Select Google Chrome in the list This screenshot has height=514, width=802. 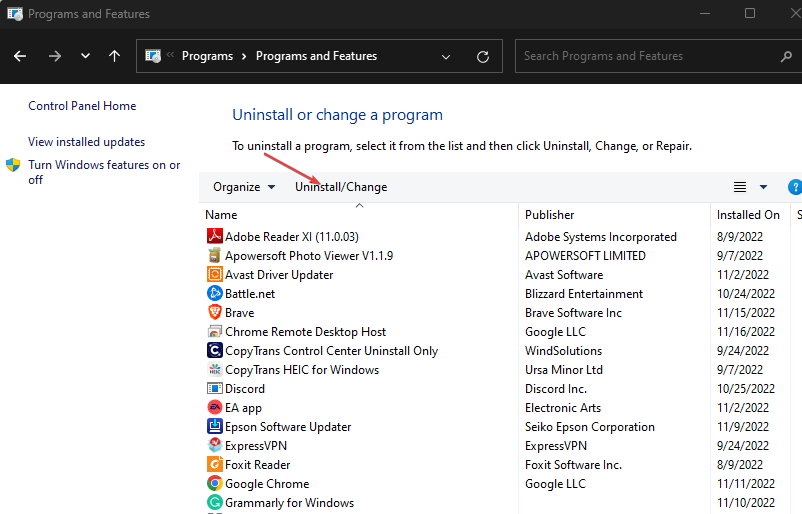(x=267, y=483)
